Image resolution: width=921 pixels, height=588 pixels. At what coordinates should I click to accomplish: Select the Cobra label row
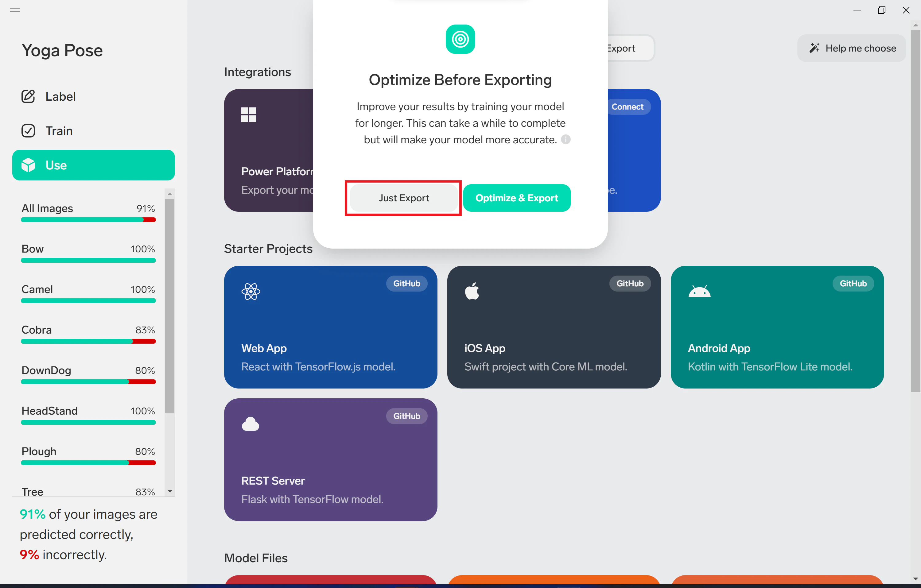pyautogui.click(x=88, y=334)
